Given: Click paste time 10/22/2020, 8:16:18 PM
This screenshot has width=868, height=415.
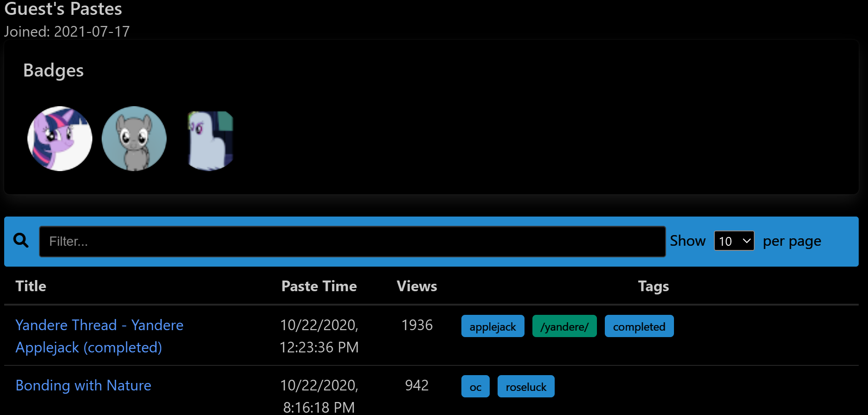Looking at the screenshot, I should pyautogui.click(x=319, y=396).
